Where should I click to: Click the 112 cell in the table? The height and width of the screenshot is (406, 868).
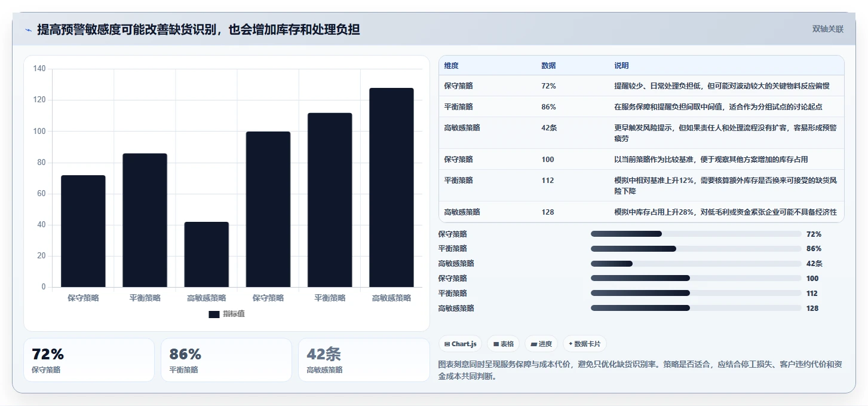(x=548, y=181)
